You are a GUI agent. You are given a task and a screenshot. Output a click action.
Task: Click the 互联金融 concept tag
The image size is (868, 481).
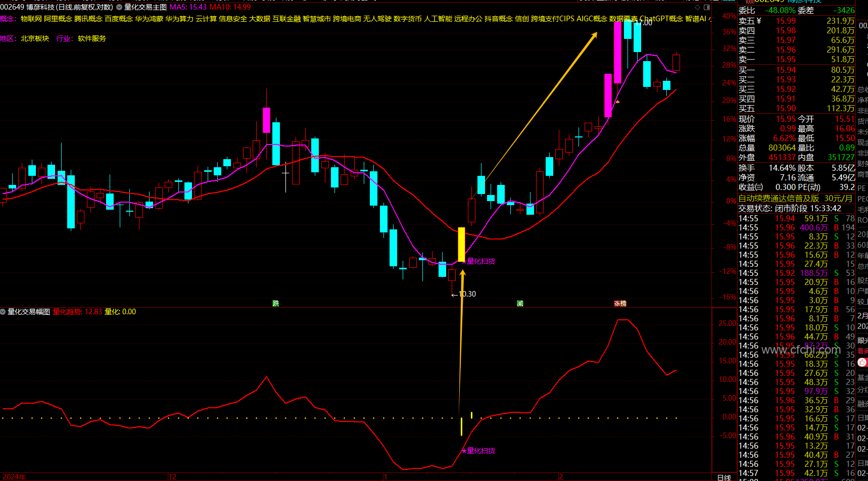pyautogui.click(x=286, y=19)
